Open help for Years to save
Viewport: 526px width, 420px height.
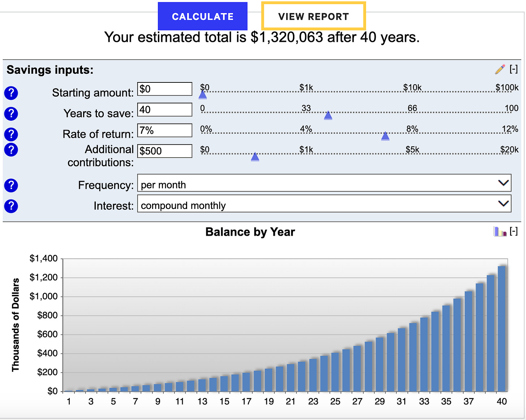(11, 113)
